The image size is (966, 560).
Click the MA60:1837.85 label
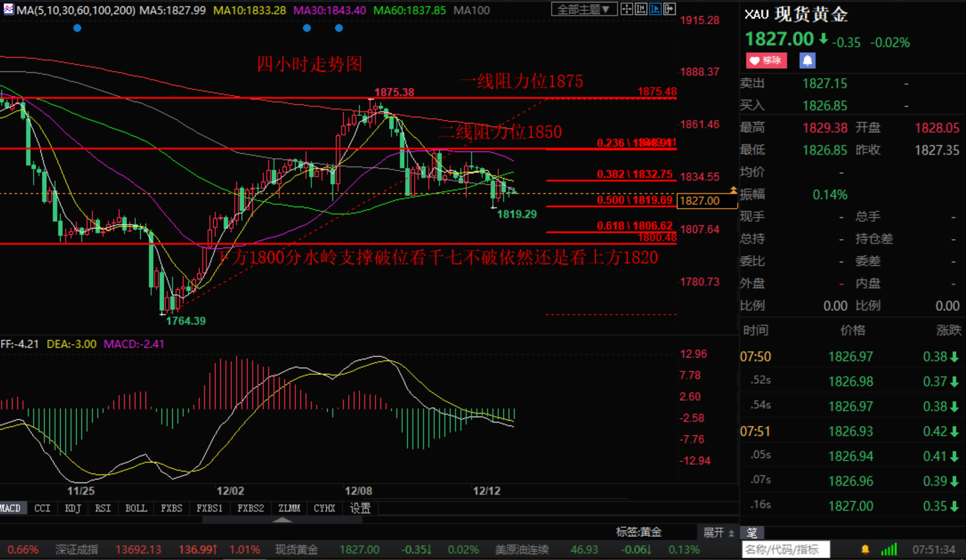pyautogui.click(x=409, y=10)
